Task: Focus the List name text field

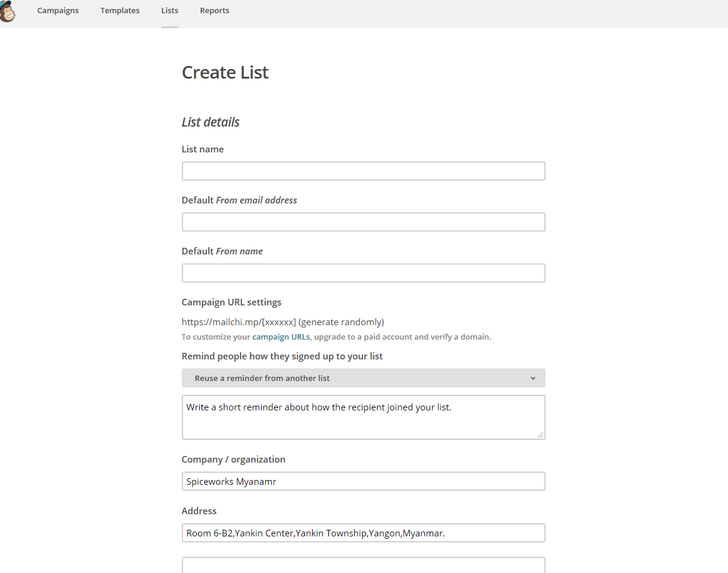Action: coord(363,171)
